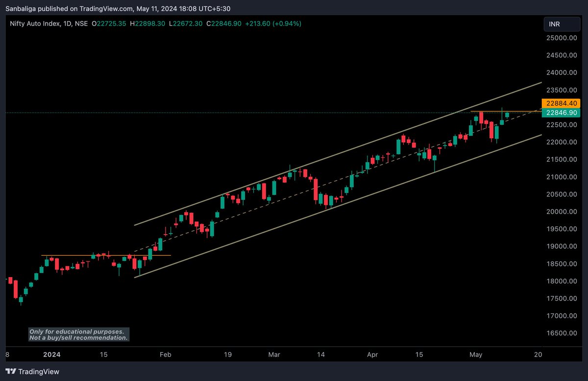Click the 19 date label on the time axis
The image size is (588, 381).
click(x=227, y=354)
